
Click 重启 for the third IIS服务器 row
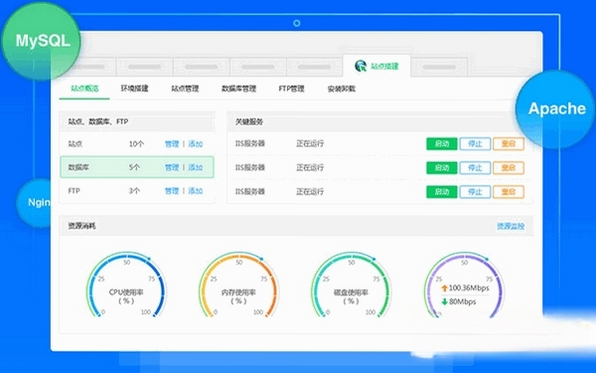(x=509, y=192)
